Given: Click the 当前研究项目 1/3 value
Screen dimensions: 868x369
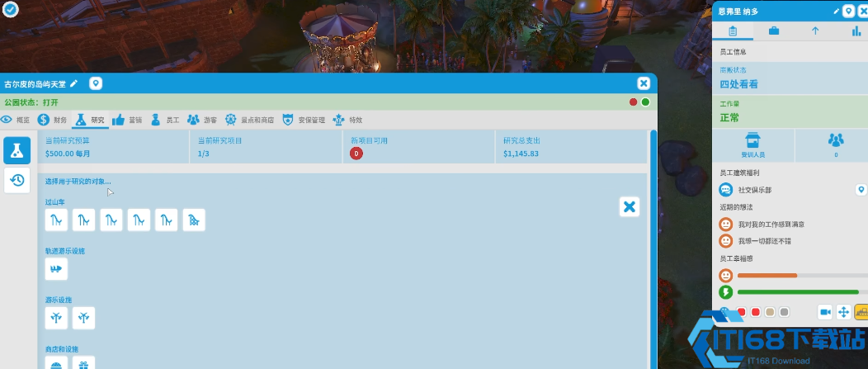Looking at the screenshot, I should pyautogui.click(x=204, y=154).
